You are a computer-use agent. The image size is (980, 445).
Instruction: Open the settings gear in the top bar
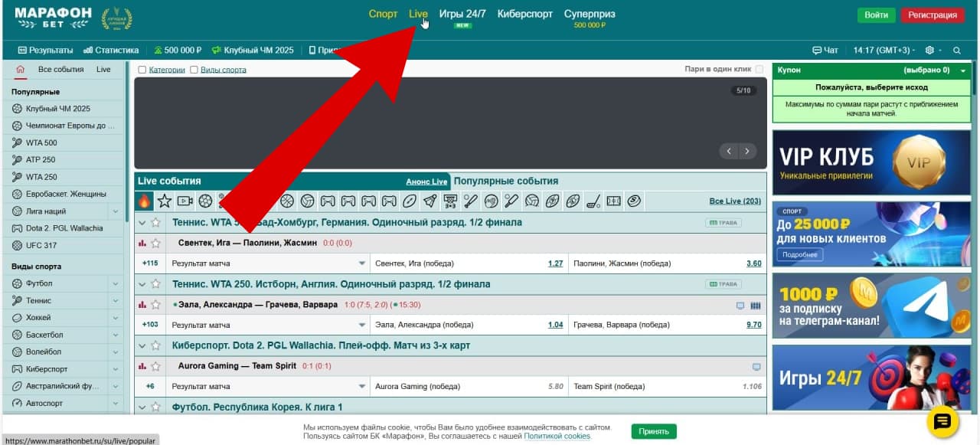click(x=929, y=51)
